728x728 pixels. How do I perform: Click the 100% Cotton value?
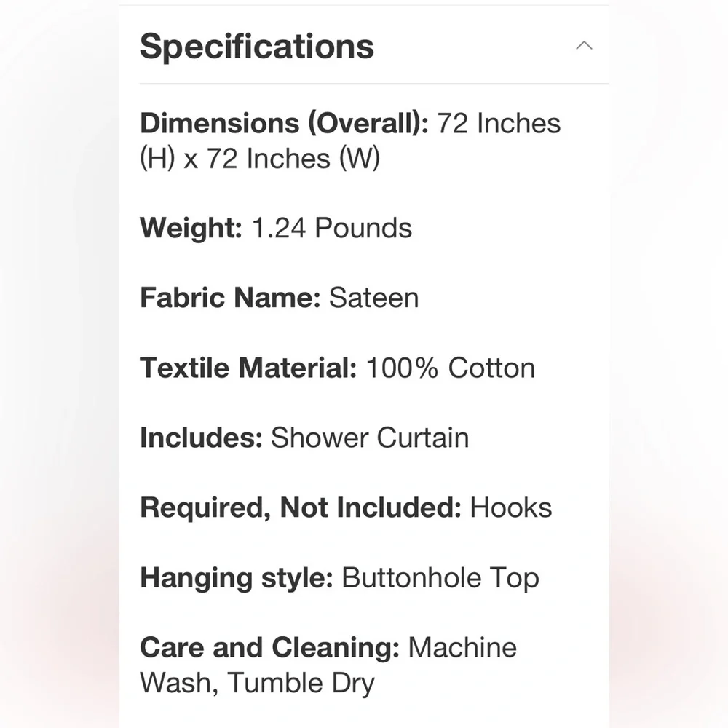point(451,368)
